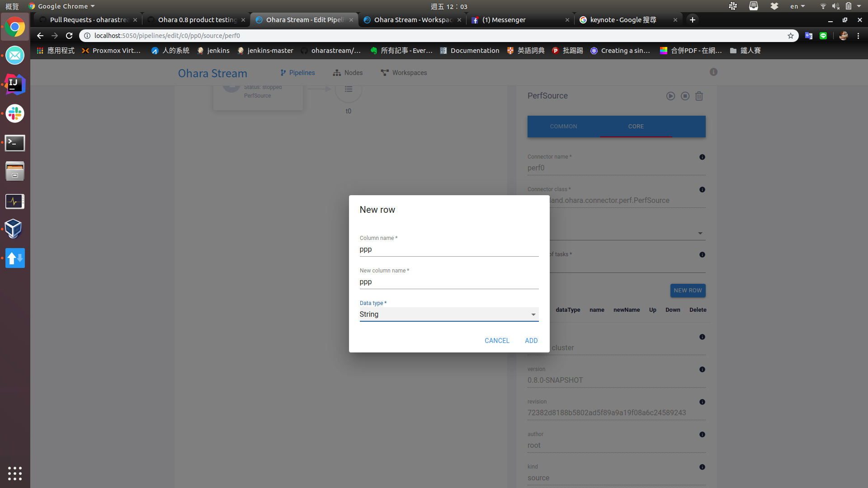Click the NEW ROW button
This screenshot has width=868, height=488.
tap(688, 291)
